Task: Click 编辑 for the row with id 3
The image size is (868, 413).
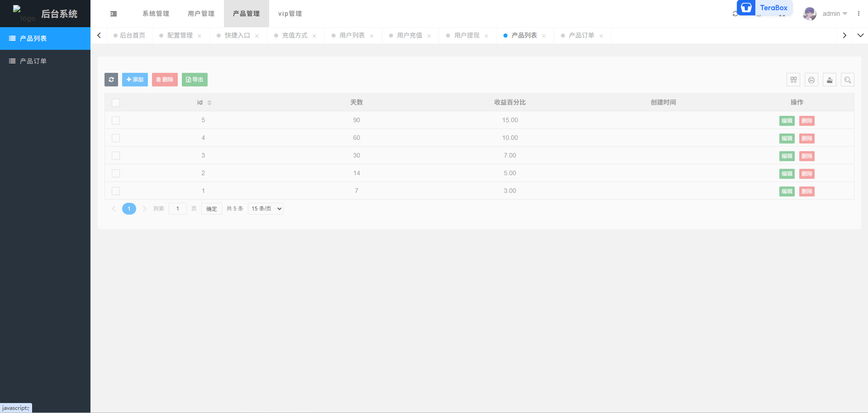Action: [787, 156]
